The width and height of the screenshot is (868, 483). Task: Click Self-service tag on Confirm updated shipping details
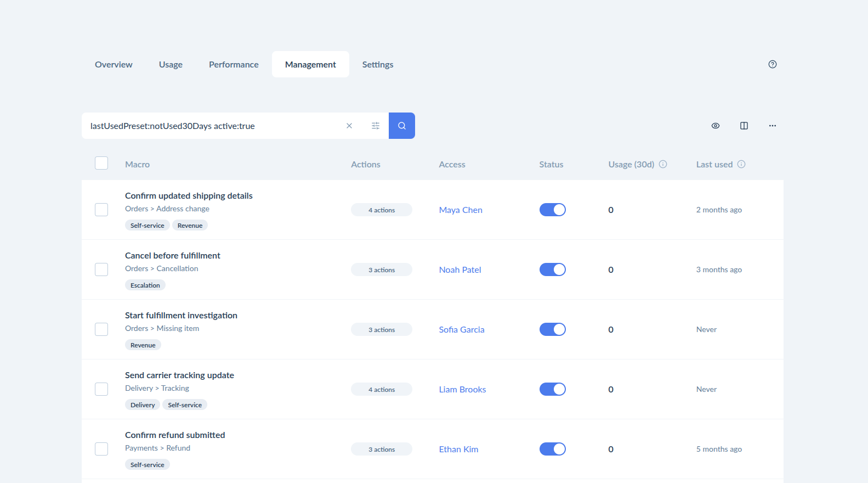[x=147, y=225]
